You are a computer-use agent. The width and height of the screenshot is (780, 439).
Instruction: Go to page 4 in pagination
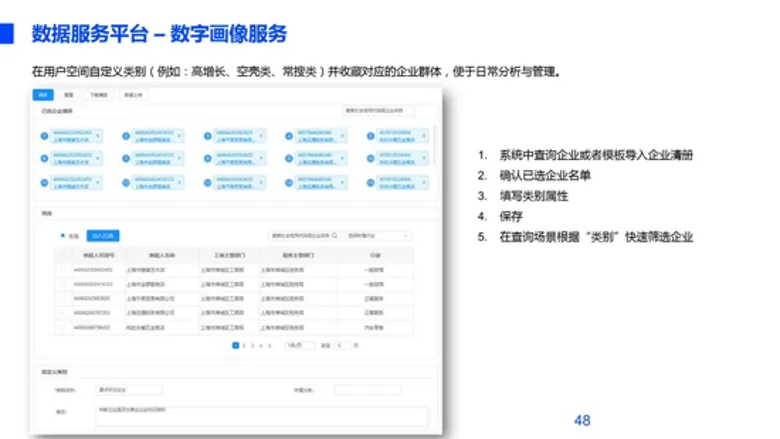[x=261, y=346]
